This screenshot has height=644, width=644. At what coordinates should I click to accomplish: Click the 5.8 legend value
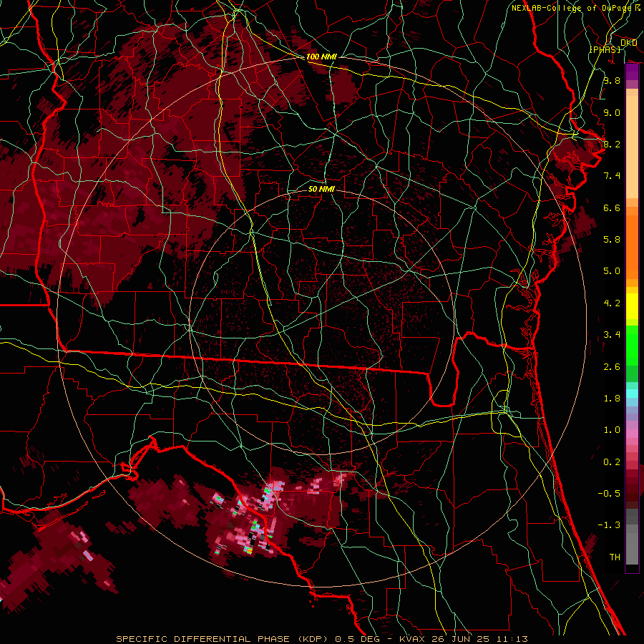tap(612, 240)
